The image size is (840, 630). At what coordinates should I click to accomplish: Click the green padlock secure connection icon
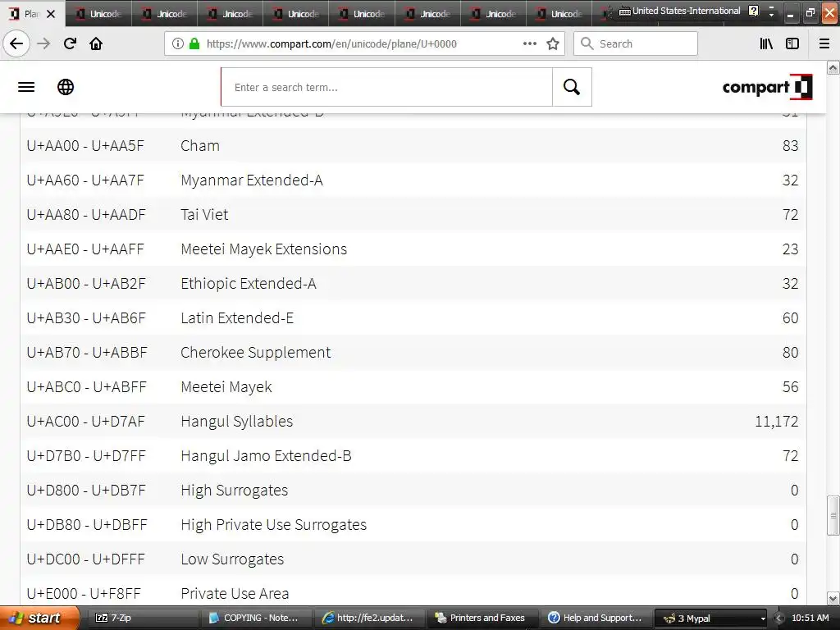pos(194,44)
